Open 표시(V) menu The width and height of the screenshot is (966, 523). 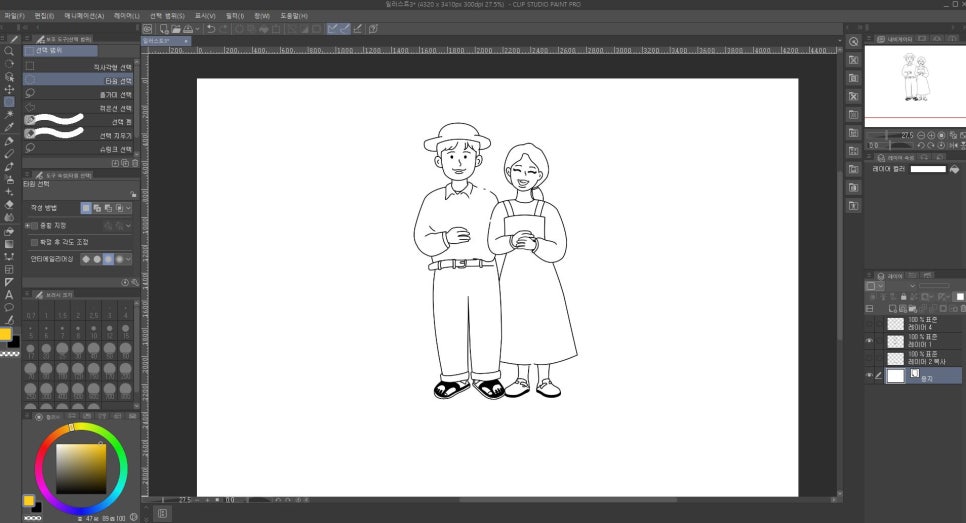205,15
